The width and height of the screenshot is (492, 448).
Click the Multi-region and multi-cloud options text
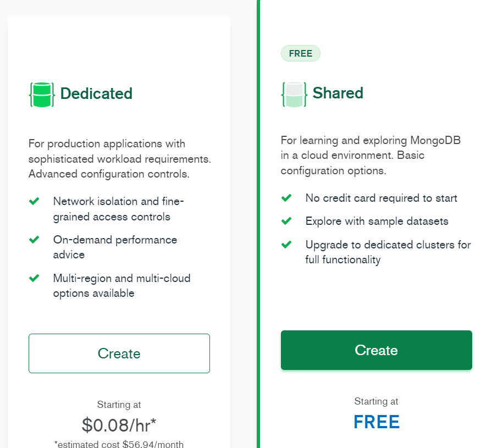coord(121,285)
